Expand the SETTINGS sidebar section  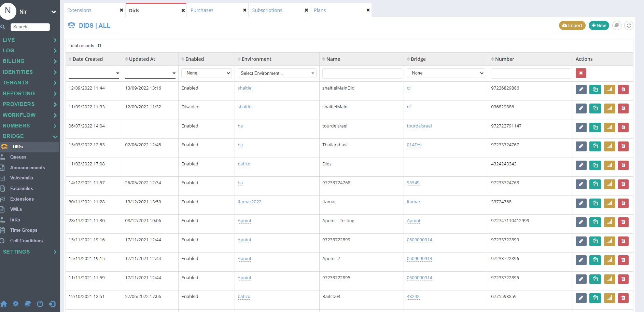tap(30, 252)
